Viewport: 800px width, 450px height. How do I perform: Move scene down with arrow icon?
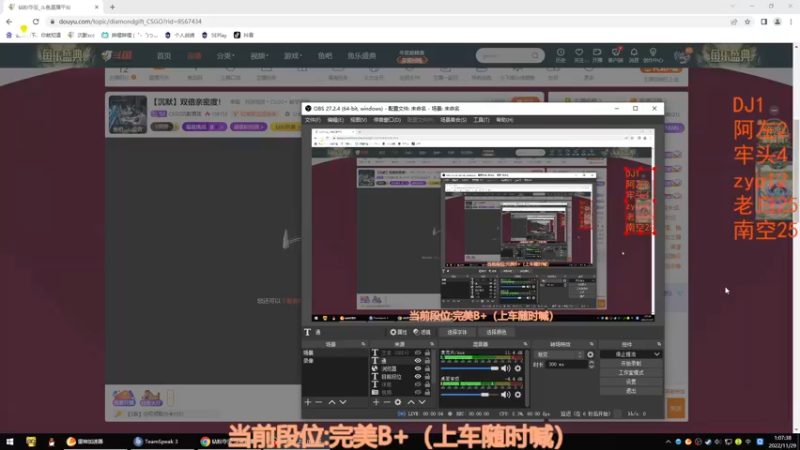tap(343, 402)
